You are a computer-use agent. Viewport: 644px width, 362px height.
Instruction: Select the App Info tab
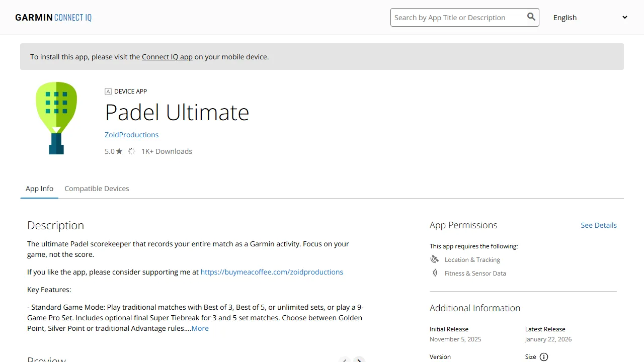39,189
